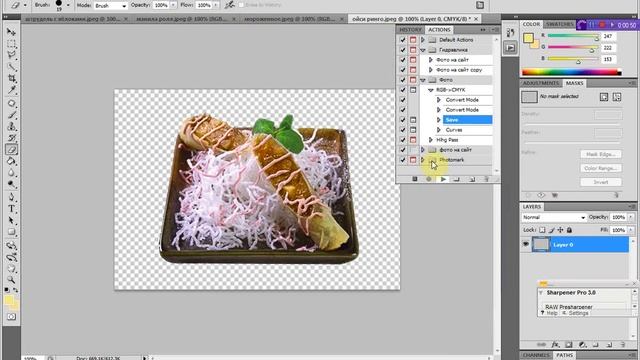
Task: Toggle checkmark for Curves step
Action: tap(402, 130)
